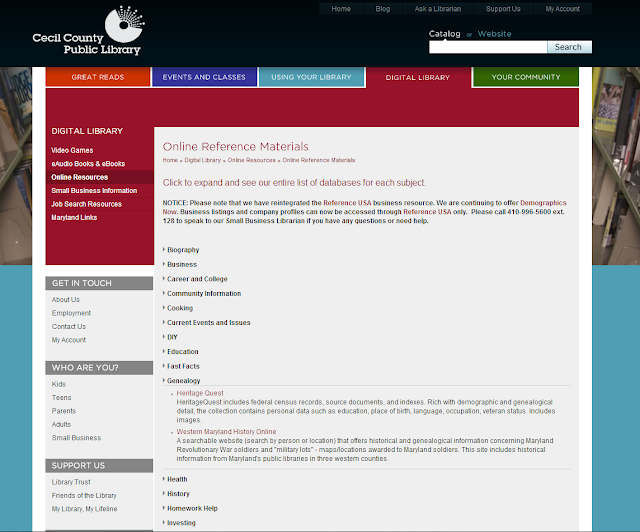640x532 pixels.
Task: Open My Library, My Lifeline link
Action: pos(84,509)
